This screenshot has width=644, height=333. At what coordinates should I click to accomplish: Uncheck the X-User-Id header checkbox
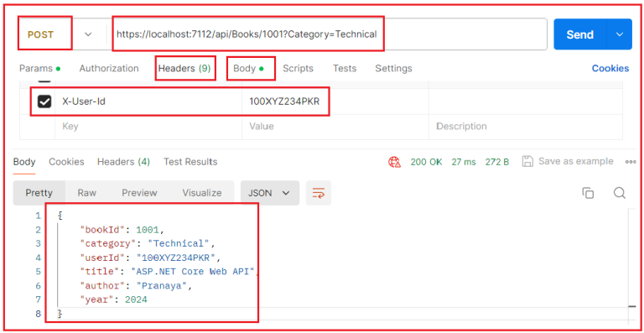click(44, 101)
